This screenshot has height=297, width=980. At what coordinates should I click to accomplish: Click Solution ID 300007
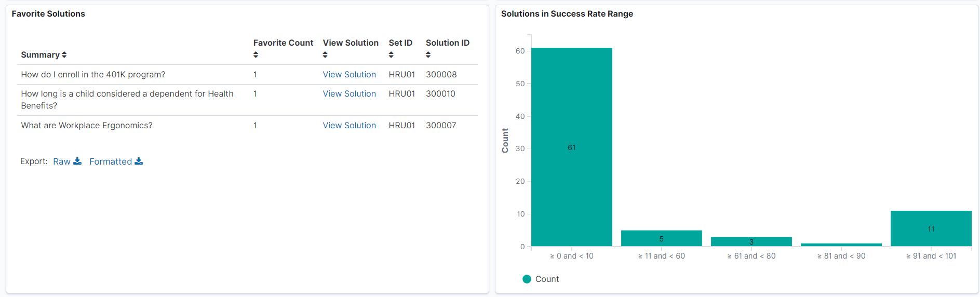(x=441, y=126)
